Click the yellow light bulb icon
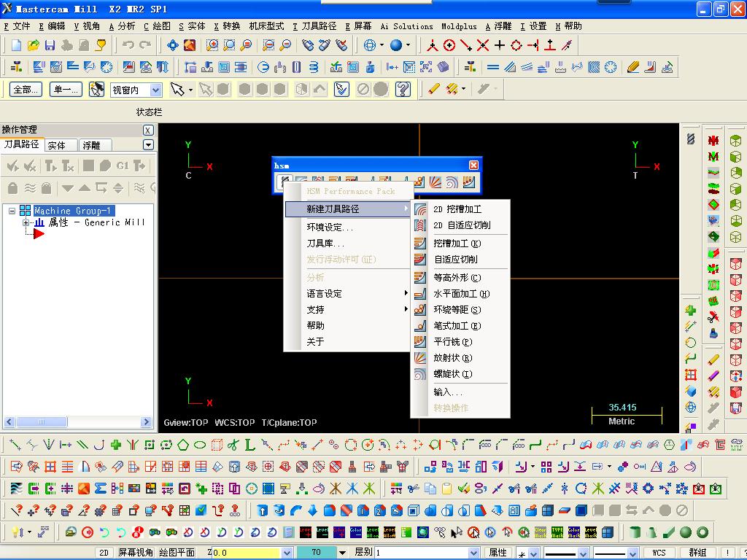 coord(16,532)
